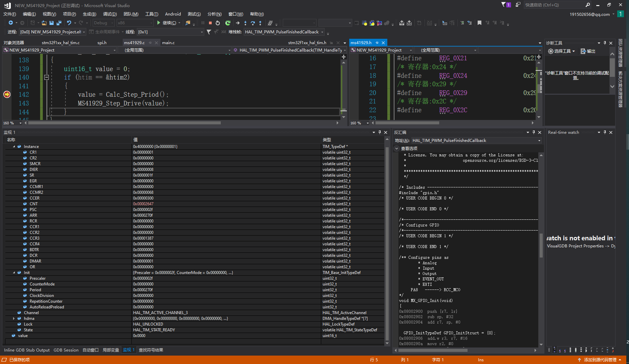
Task: Open the 线程 thread dropdown
Action: 201,32
